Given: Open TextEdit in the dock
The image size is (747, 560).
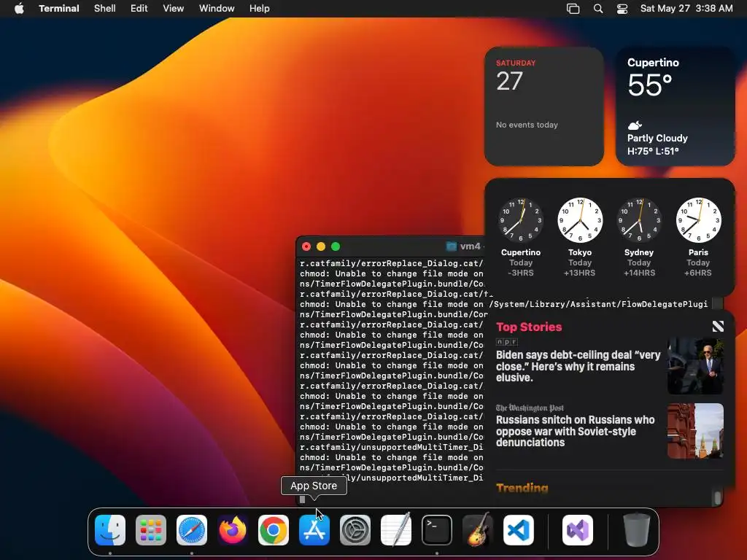Looking at the screenshot, I should point(396,529).
